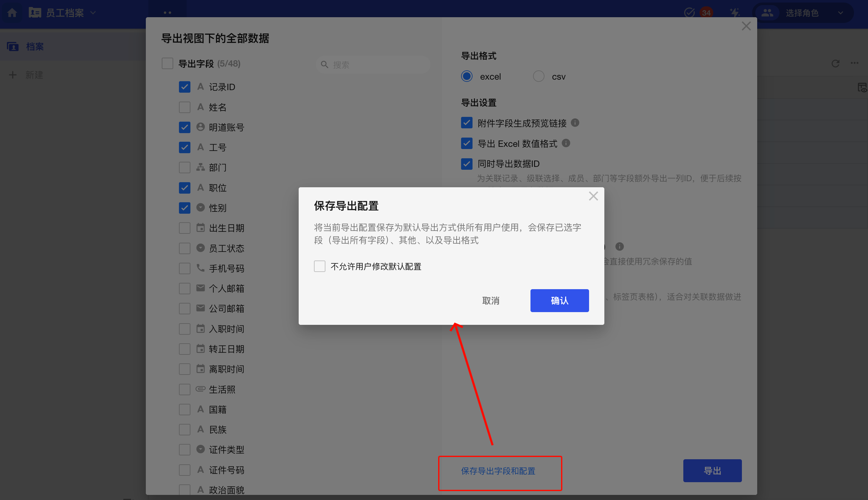This screenshot has height=500, width=868.
Task: Check the 姓名 field checkbox
Action: pos(184,107)
